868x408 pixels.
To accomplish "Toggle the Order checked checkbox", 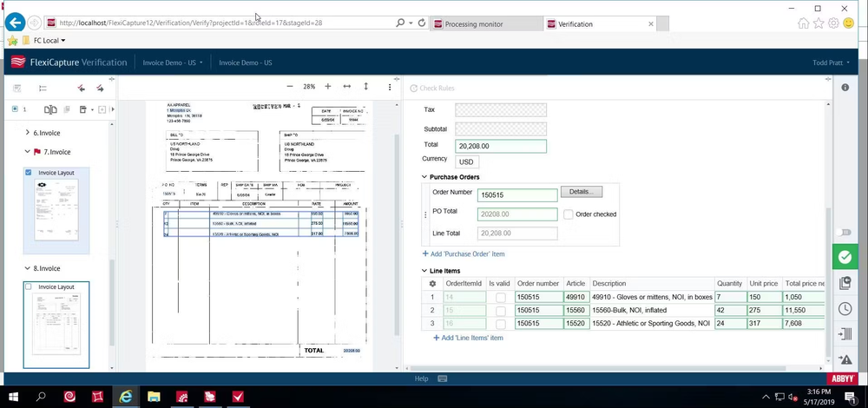I will pyautogui.click(x=568, y=214).
